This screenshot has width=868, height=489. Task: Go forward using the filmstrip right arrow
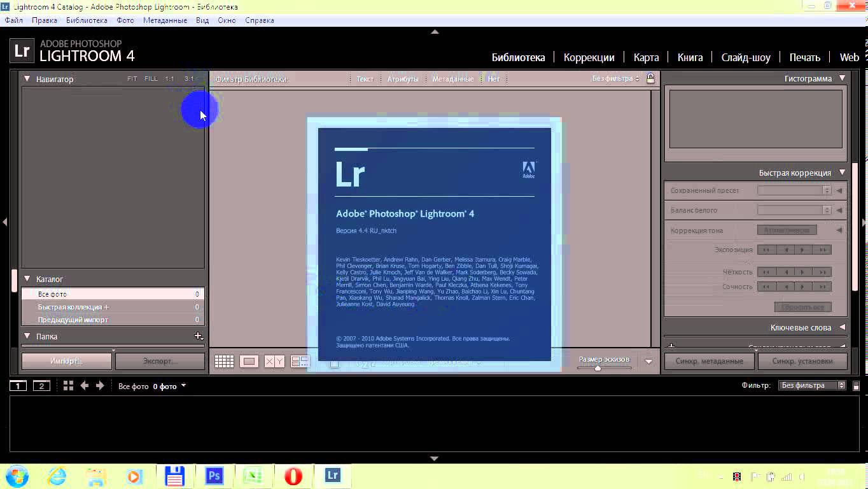pos(100,386)
